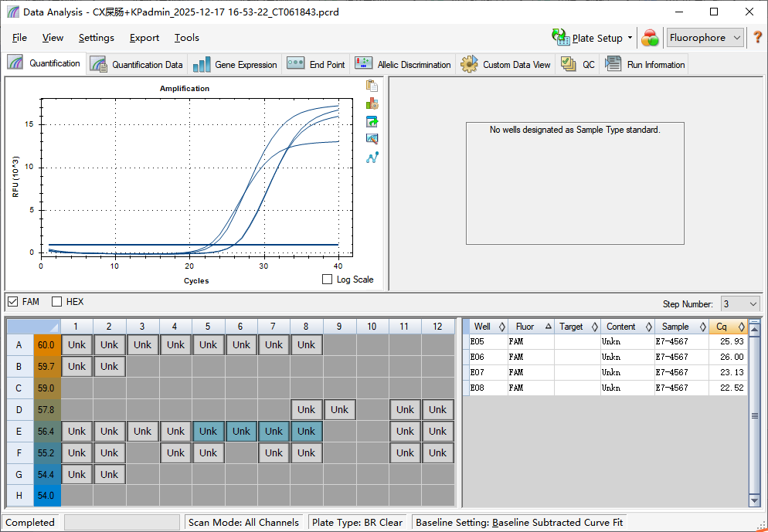Image resolution: width=768 pixels, height=532 pixels.
Task: Open the Plate Setup icon
Action: click(x=561, y=37)
